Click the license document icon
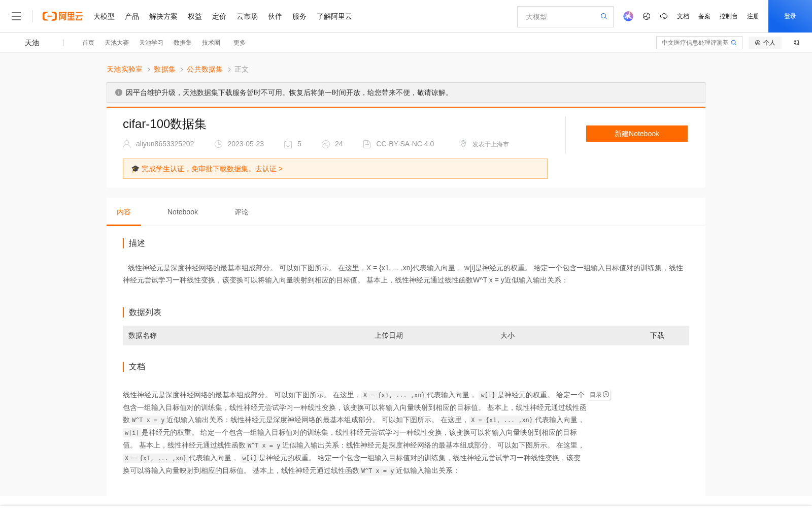This screenshot has height=508, width=812. pos(367,144)
